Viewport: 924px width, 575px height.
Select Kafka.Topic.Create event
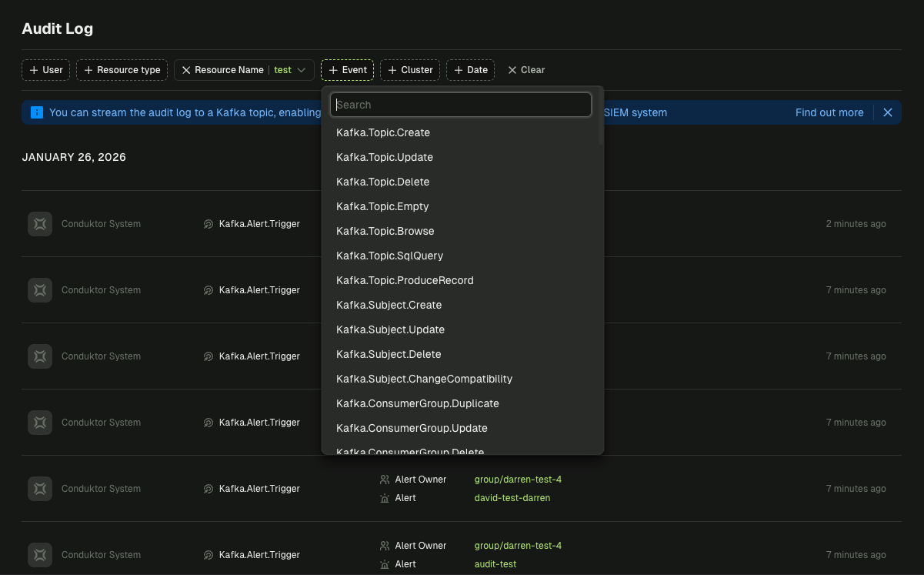(460, 132)
